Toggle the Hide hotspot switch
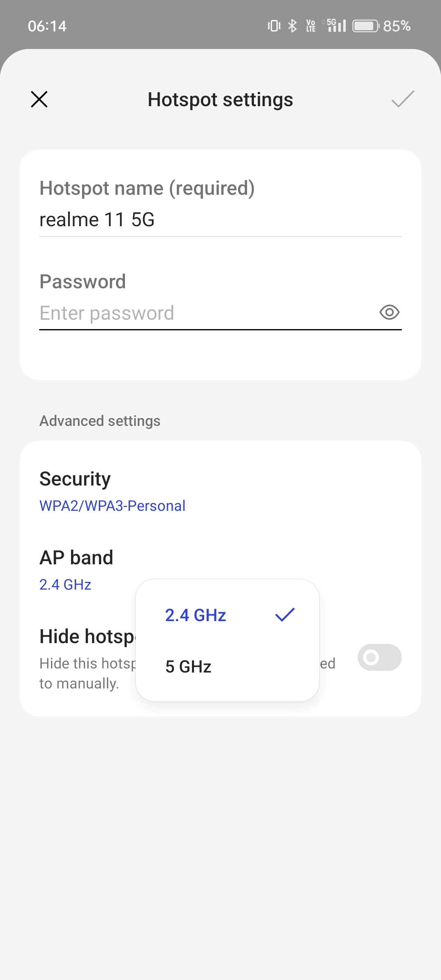This screenshot has height=980, width=441. (379, 657)
